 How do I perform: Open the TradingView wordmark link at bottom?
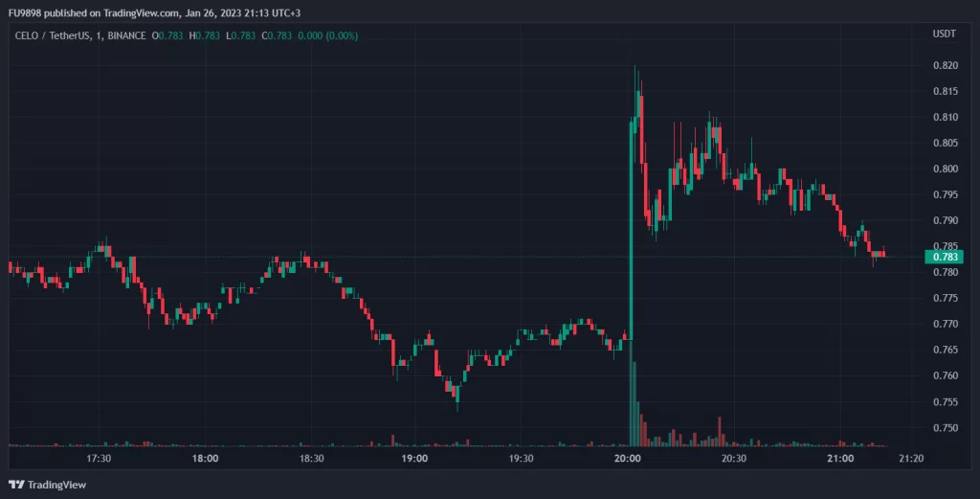tap(56, 485)
